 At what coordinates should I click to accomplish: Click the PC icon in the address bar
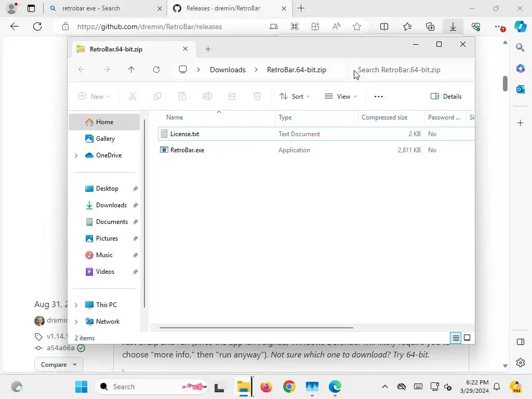point(183,70)
